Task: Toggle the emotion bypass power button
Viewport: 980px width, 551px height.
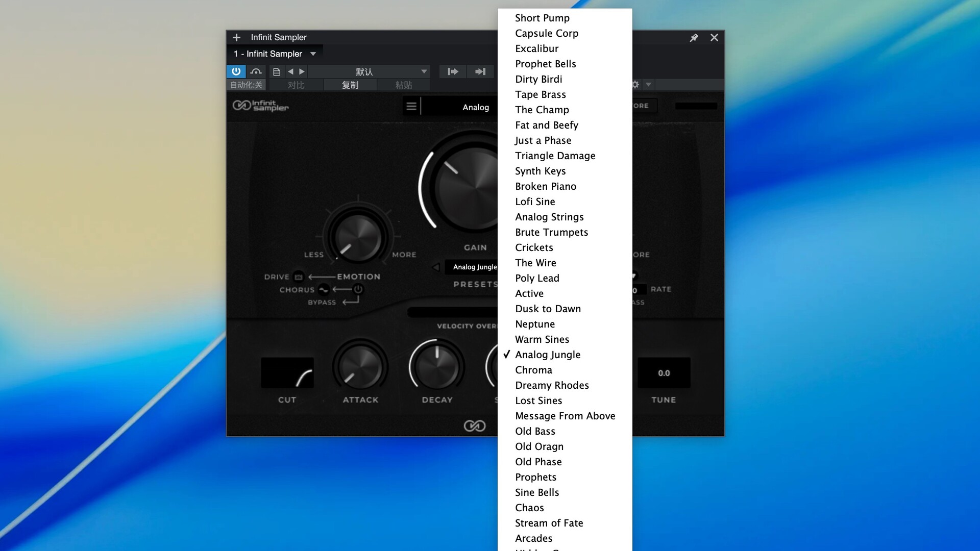Action: click(x=358, y=289)
